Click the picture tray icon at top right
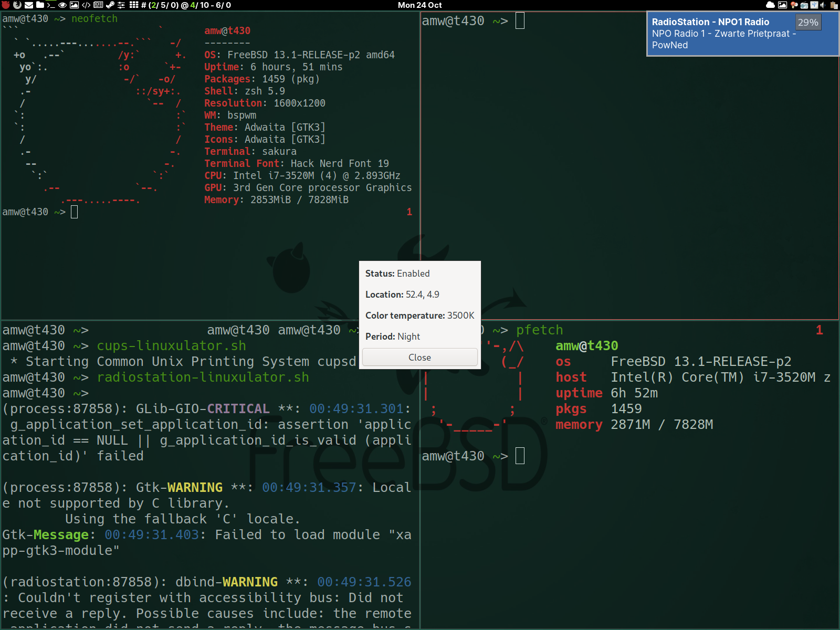The width and height of the screenshot is (840, 630). pos(782,5)
